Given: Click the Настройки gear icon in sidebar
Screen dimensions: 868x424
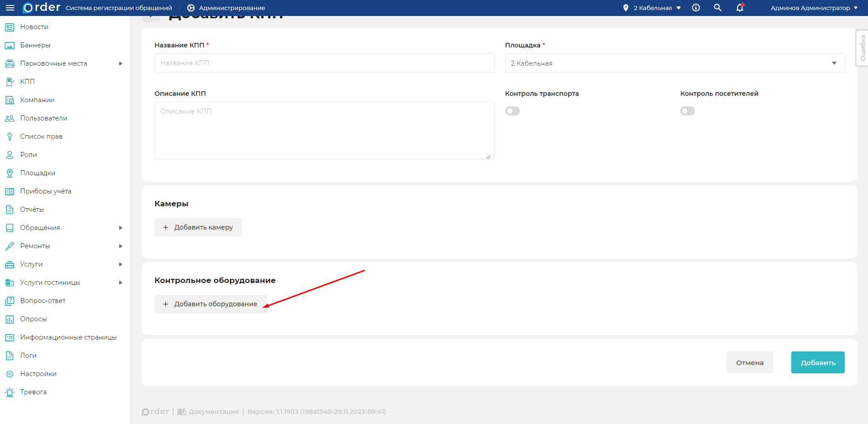Looking at the screenshot, I should pos(10,374).
